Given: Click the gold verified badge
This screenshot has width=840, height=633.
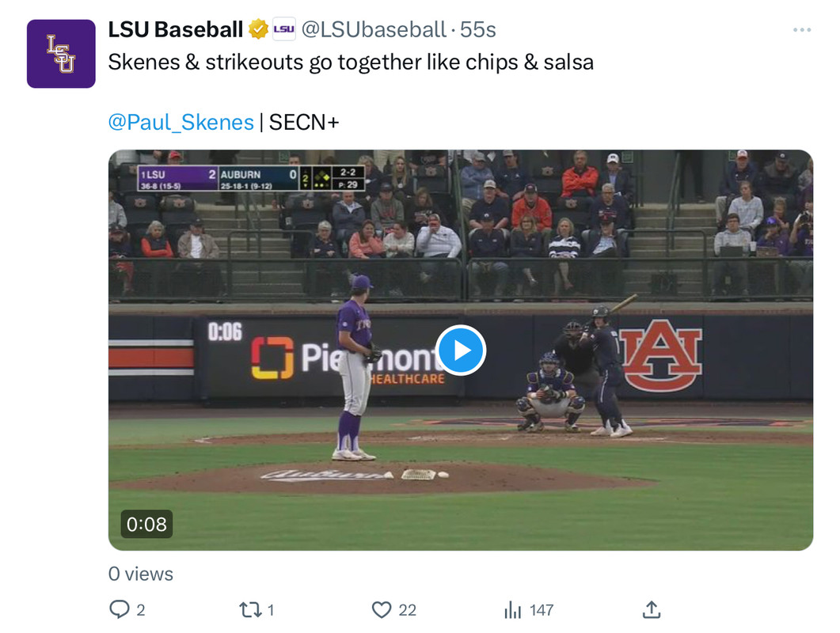Looking at the screenshot, I should 258,29.
